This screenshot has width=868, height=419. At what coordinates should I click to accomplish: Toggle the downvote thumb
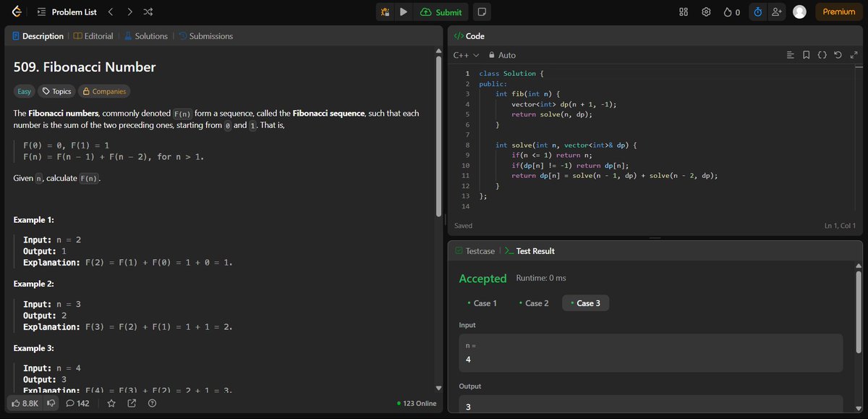(51, 403)
